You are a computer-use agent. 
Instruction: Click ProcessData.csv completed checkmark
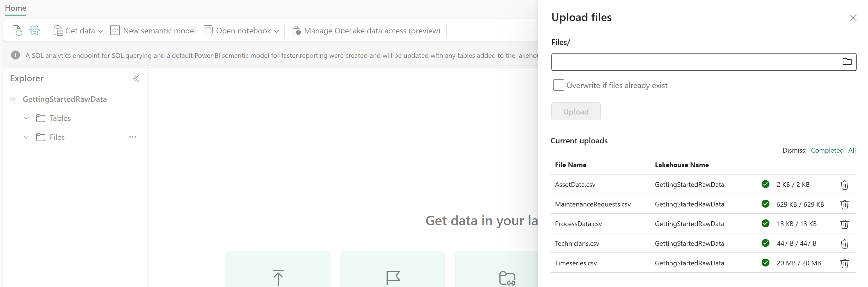click(x=766, y=223)
